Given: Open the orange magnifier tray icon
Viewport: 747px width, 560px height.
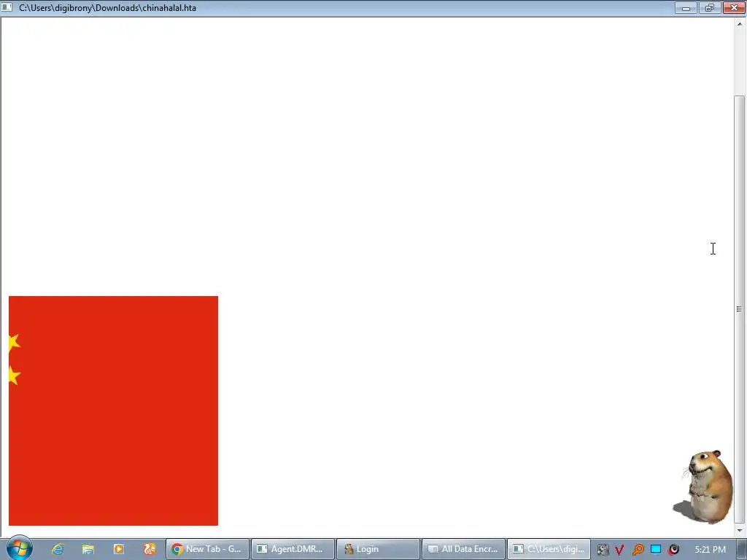Looking at the screenshot, I should point(638,550).
